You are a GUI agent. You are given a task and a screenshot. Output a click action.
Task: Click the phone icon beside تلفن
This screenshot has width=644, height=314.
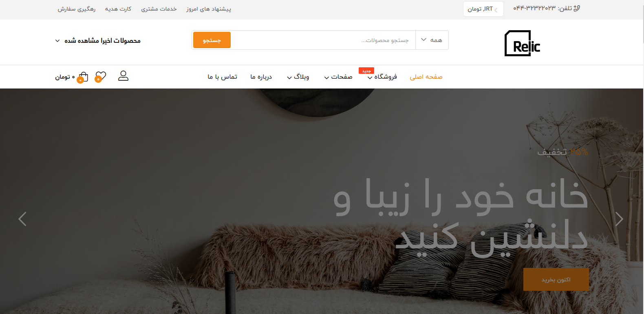click(577, 8)
